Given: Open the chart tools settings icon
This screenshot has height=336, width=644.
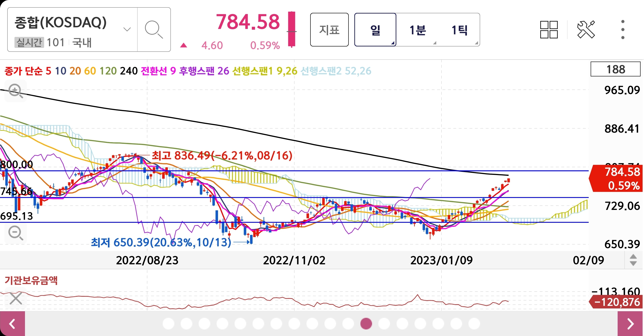Looking at the screenshot, I should coord(586,29).
